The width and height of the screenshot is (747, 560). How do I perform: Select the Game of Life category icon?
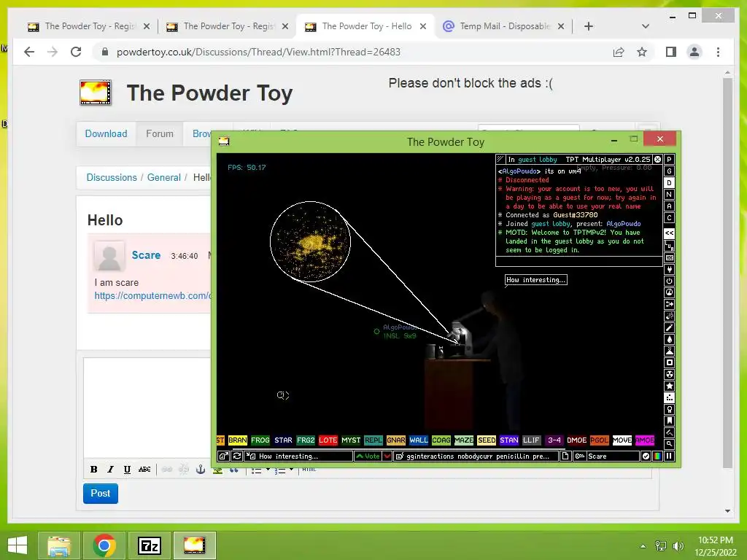(669, 397)
